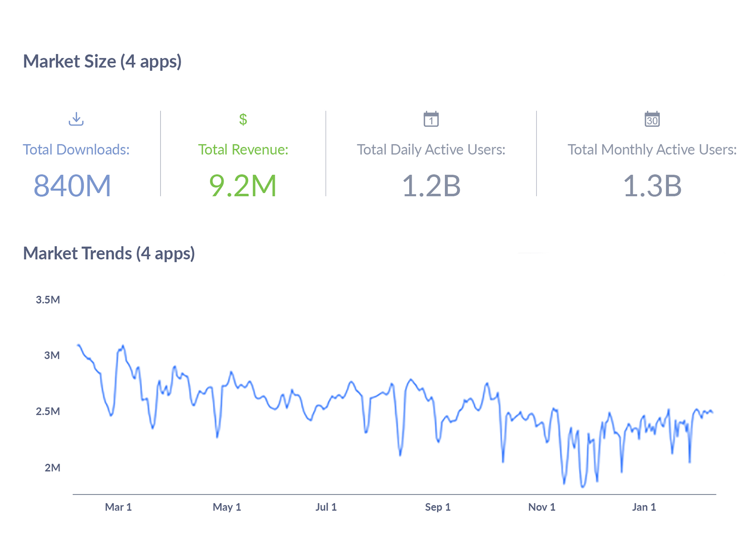The width and height of the screenshot is (756, 543).
Task: Click the 840M downloads value
Action: tap(72, 185)
